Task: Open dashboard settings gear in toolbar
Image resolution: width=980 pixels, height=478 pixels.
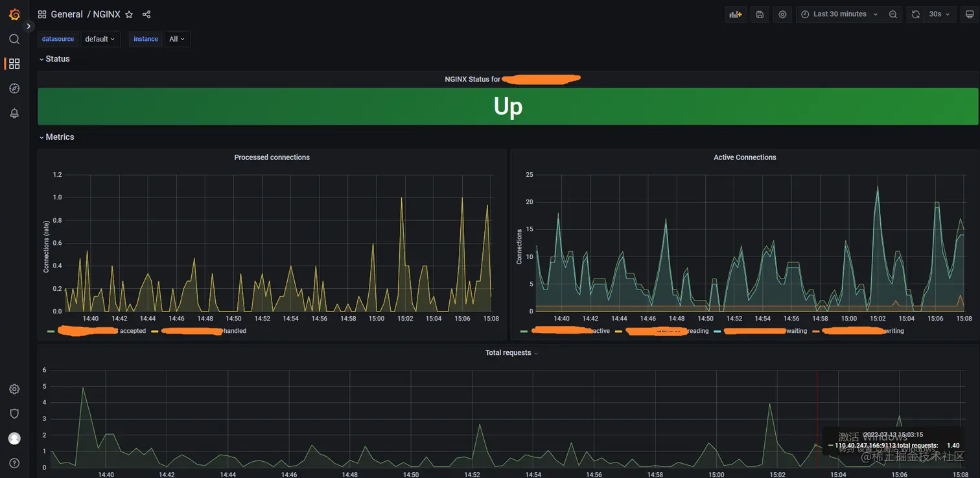Action: (x=782, y=14)
